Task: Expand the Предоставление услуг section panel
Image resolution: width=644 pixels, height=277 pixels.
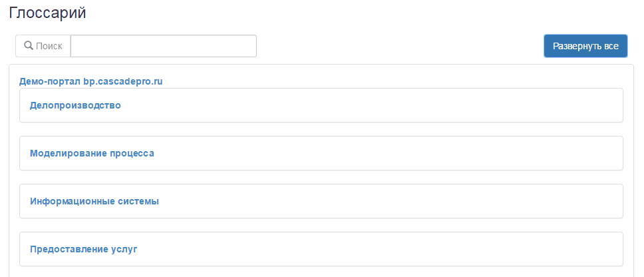Action: [321, 250]
